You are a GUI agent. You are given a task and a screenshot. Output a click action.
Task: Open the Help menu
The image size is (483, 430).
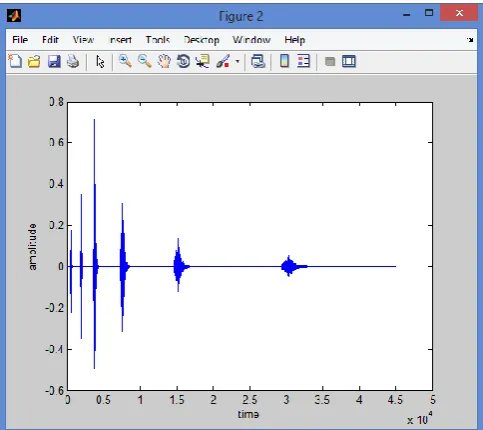coord(295,40)
